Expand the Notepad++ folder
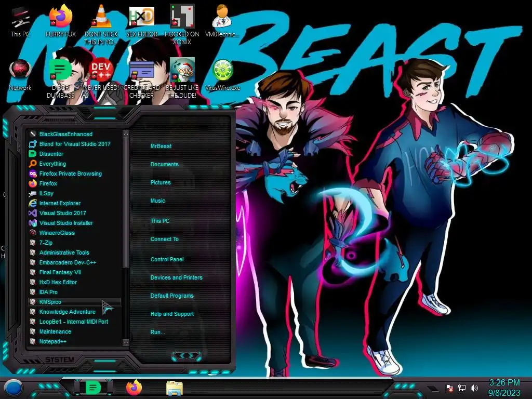This screenshot has height=399, width=532. [x=75, y=341]
